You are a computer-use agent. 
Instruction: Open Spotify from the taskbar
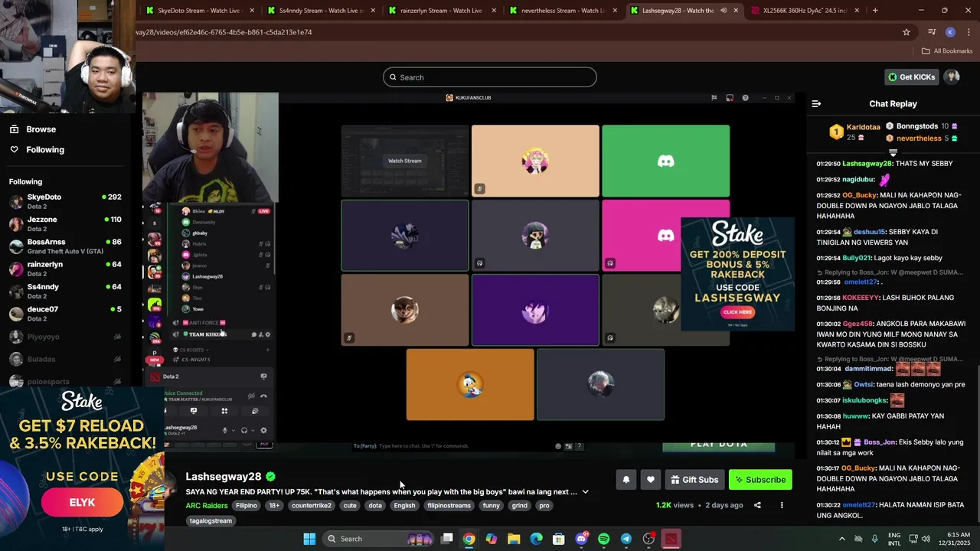(x=603, y=539)
